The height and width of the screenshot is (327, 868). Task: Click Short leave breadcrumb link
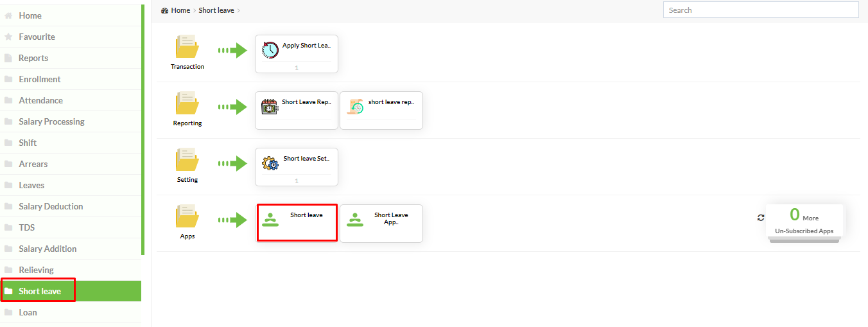[x=216, y=10]
